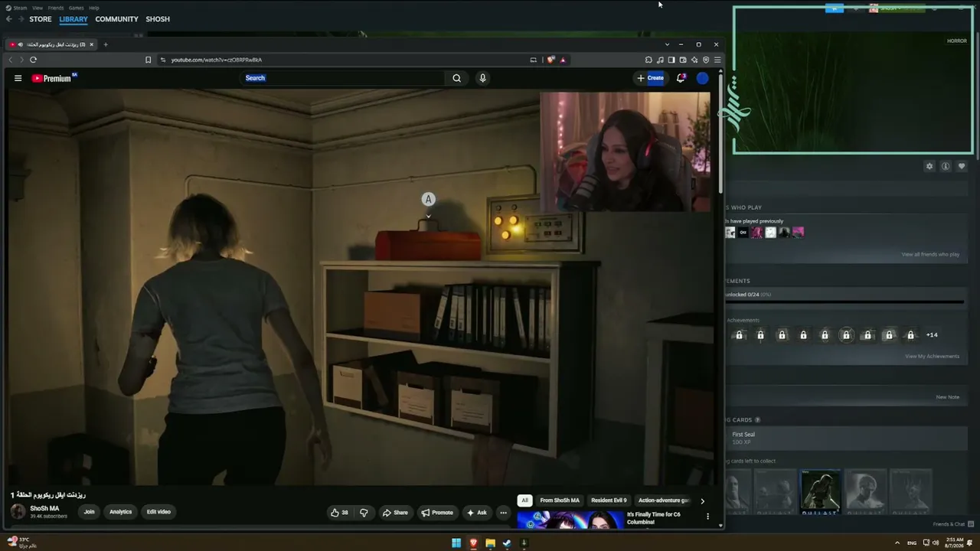Open Steam game settings gear icon
980x551 pixels.
pyautogui.click(x=929, y=166)
